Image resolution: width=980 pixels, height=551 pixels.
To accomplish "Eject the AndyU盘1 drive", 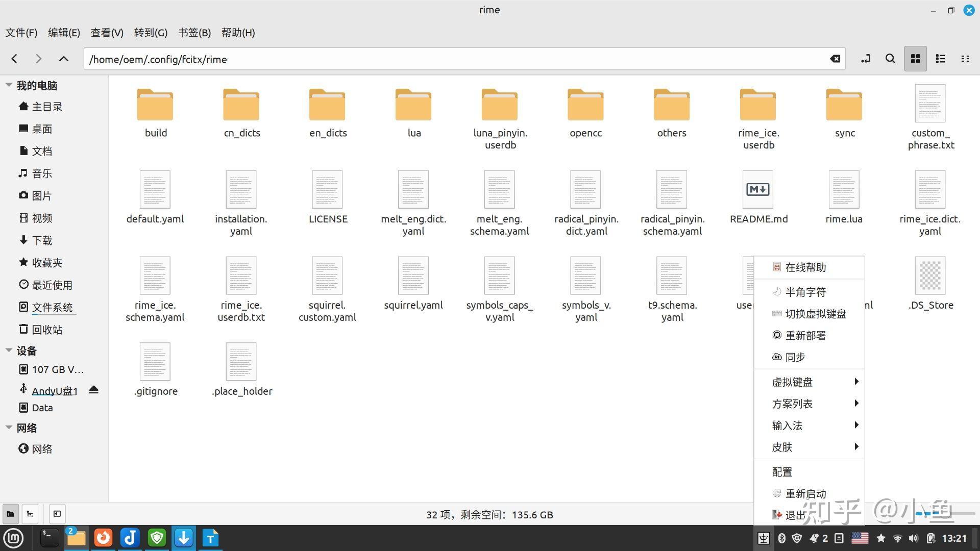I will (93, 390).
